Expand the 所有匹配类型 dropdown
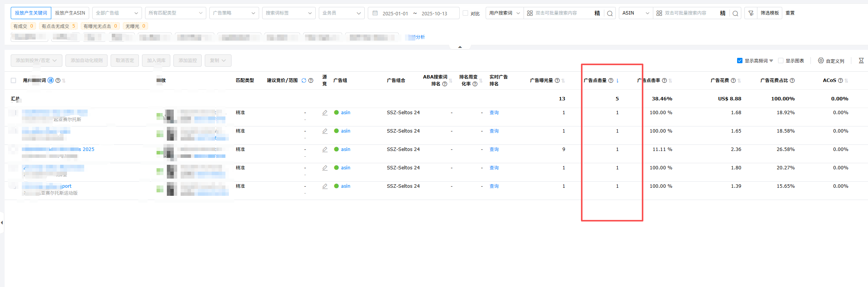Viewport: 868px width, 287px height. pos(175,13)
